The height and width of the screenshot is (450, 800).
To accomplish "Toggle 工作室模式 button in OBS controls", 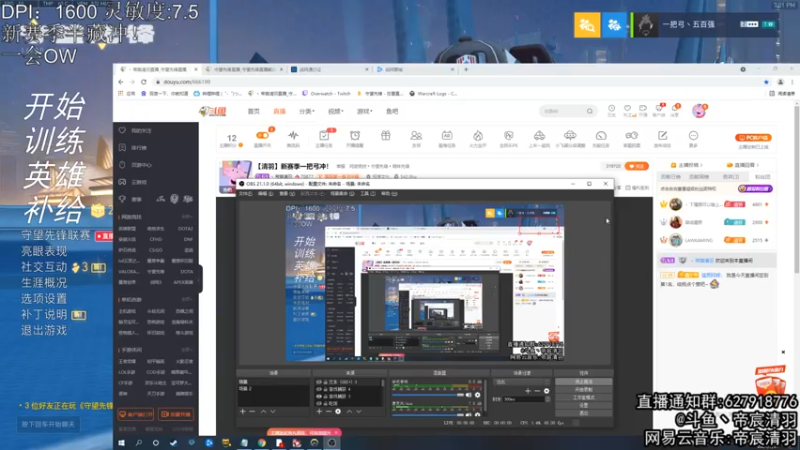I will (584, 397).
